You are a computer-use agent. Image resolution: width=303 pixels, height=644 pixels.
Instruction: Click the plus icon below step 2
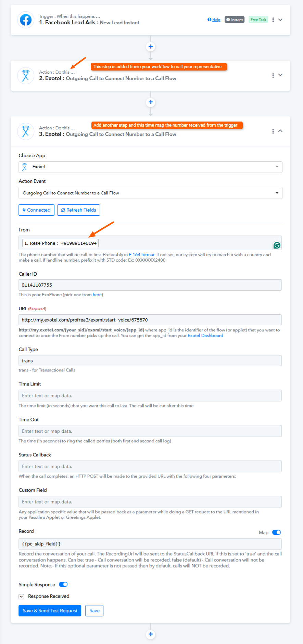coord(151,102)
